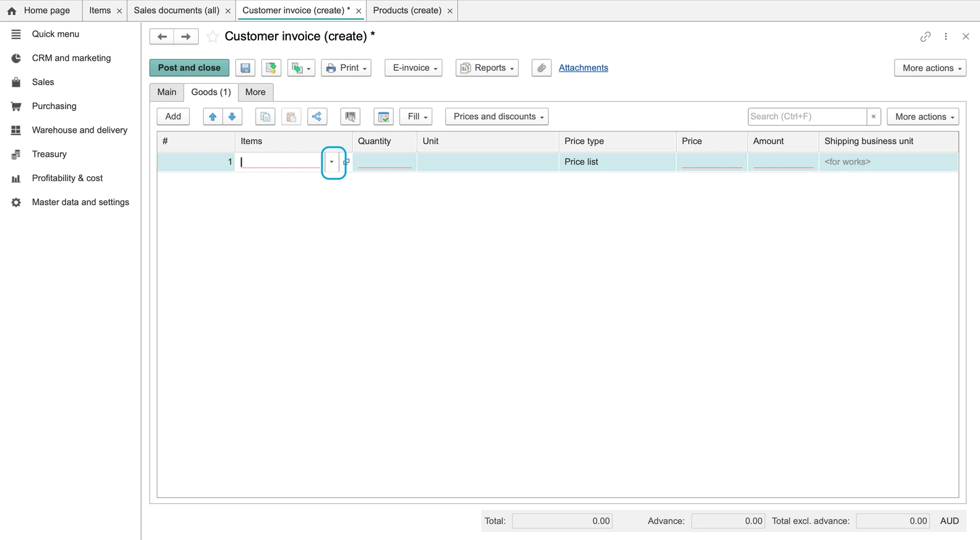Switch to the Products (create) tab
Image resolution: width=980 pixels, height=540 pixels.
click(x=407, y=11)
